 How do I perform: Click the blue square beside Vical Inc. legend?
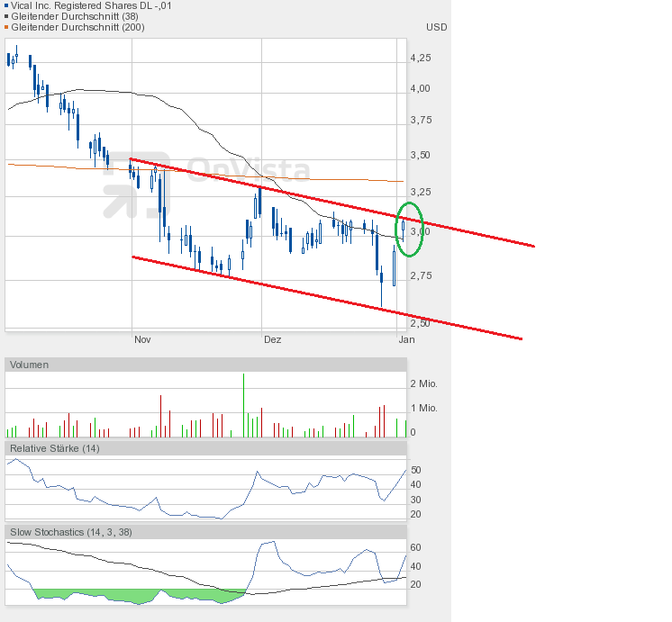[x=5, y=5]
